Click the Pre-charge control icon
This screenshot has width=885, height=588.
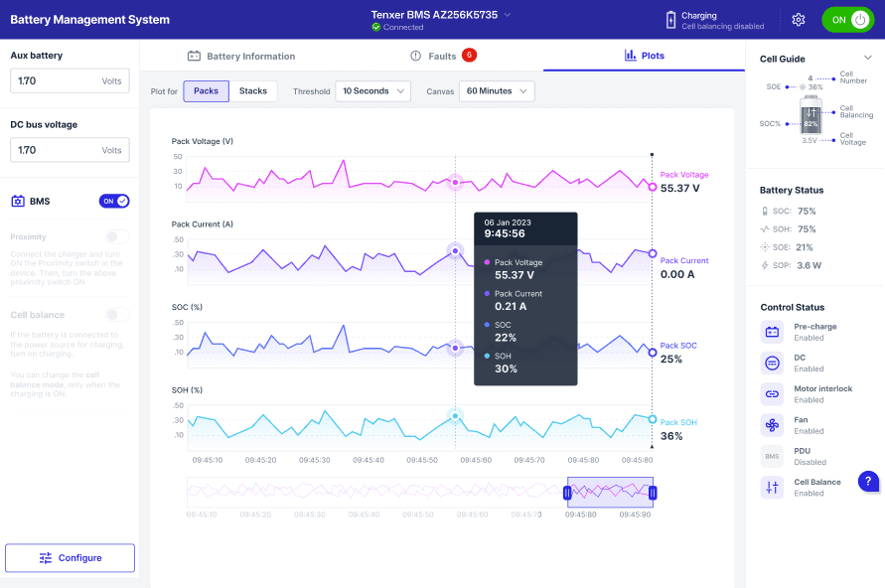(x=772, y=332)
